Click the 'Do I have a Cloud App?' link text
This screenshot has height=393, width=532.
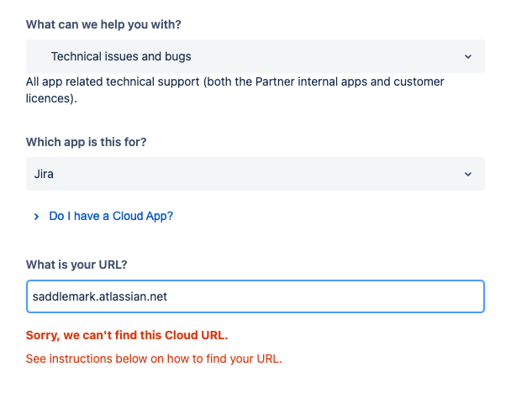tap(111, 216)
